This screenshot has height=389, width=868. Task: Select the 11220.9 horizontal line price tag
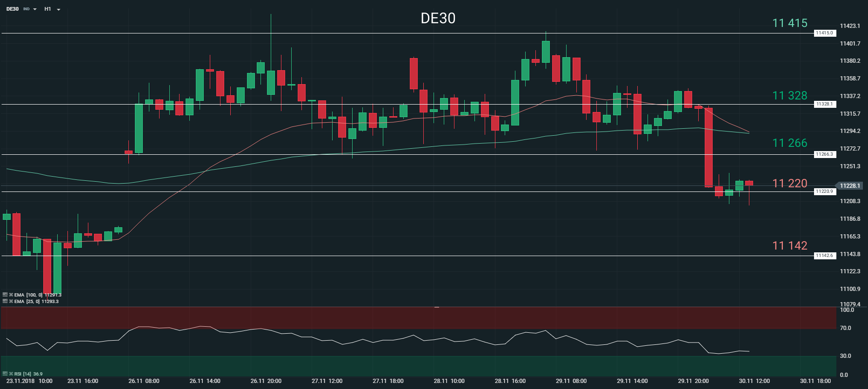[x=824, y=191]
